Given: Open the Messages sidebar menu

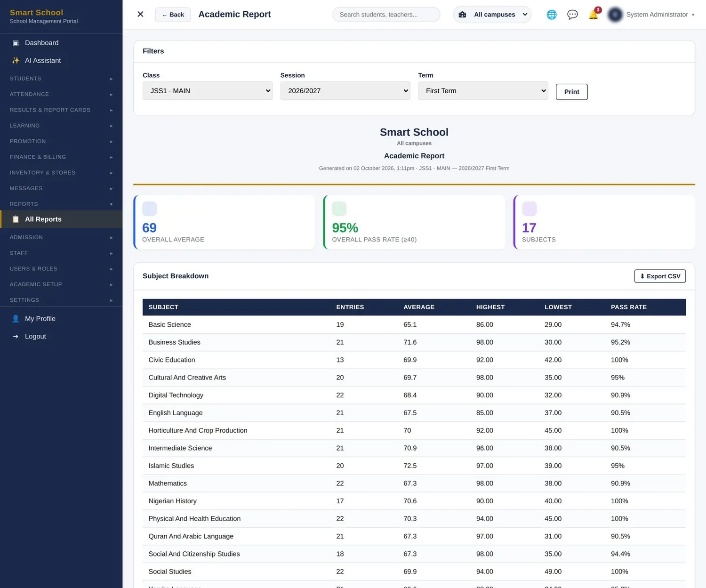Looking at the screenshot, I should [61, 188].
